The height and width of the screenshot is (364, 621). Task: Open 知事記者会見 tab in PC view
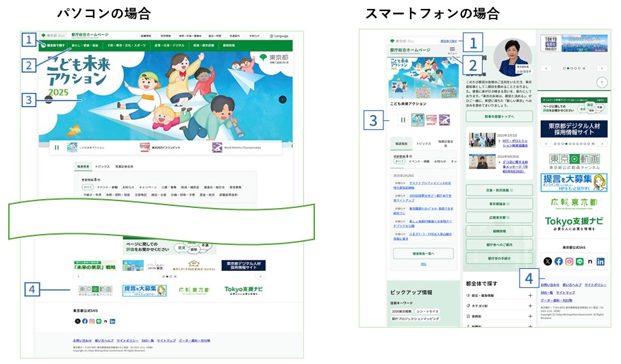coord(125,166)
